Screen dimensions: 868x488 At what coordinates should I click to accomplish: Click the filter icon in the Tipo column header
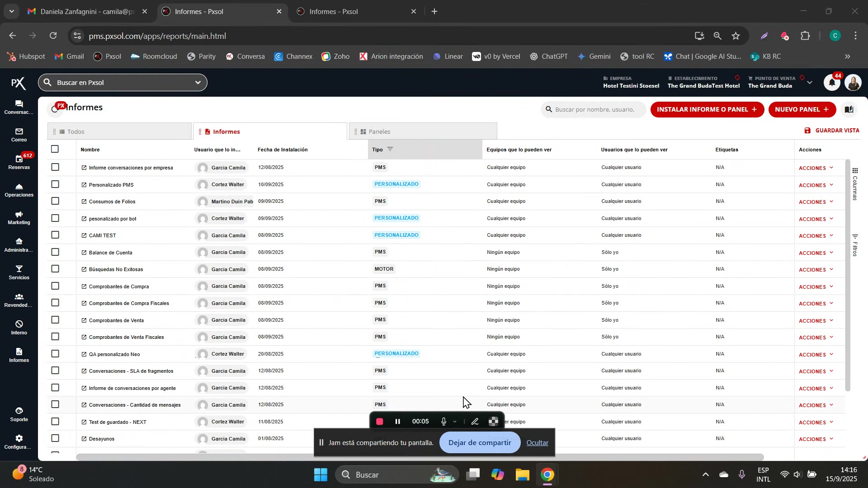click(x=390, y=149)
